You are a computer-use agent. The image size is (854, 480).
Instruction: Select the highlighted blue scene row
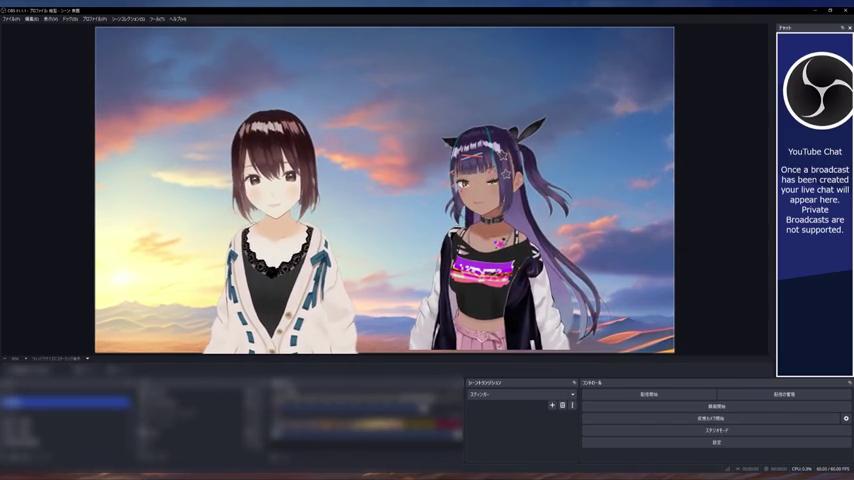click(66, 403)
